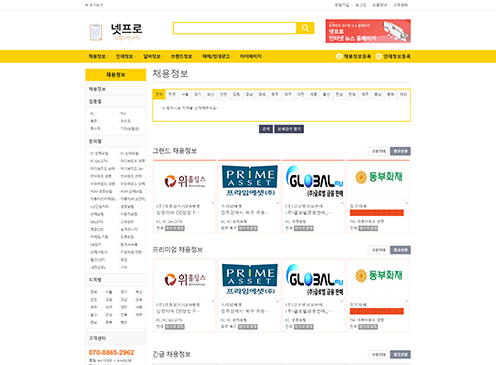
Task: Click the 업종별 sidebar section heading
Action: [x=116, y=101]
